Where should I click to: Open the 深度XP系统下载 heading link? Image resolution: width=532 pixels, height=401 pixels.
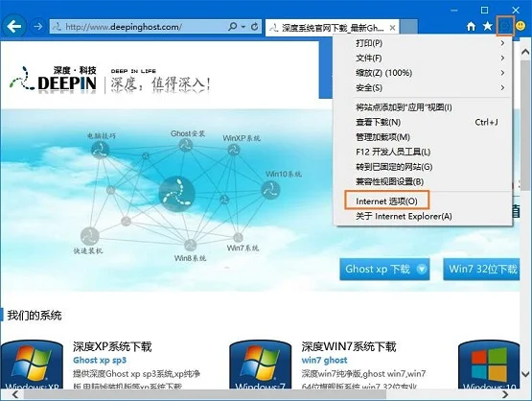coord(112,346)
